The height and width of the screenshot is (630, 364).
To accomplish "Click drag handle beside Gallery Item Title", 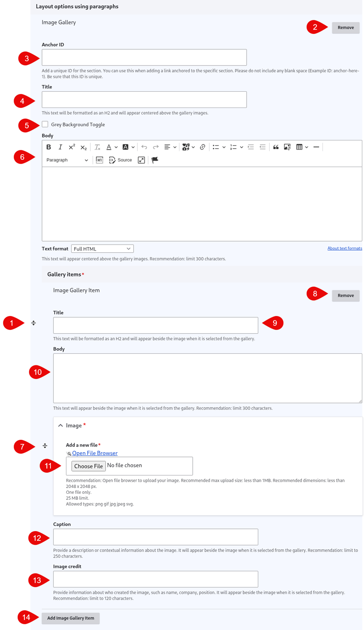I will coord(33,323).
